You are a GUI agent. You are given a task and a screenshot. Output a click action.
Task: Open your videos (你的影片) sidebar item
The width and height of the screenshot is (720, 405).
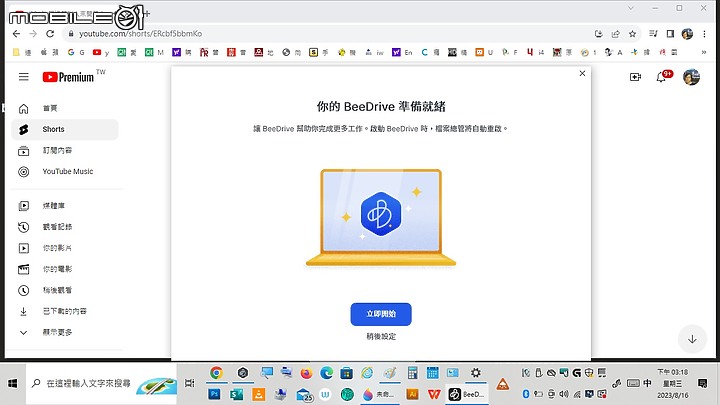pyautogui.click(x=65, y=248)
